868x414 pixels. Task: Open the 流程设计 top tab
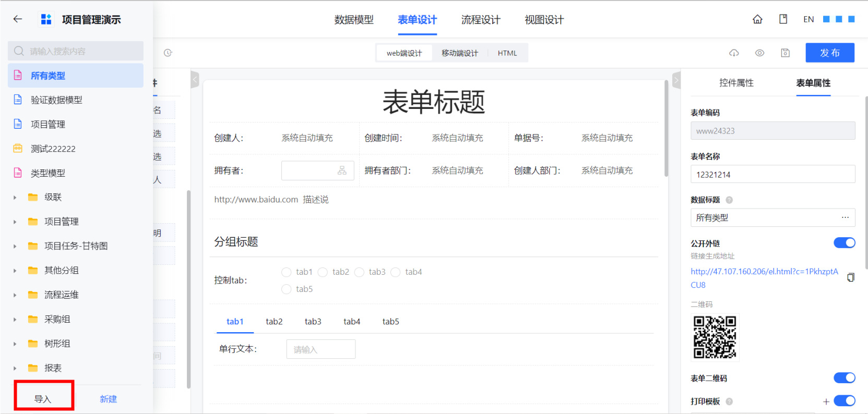point(481,20)
